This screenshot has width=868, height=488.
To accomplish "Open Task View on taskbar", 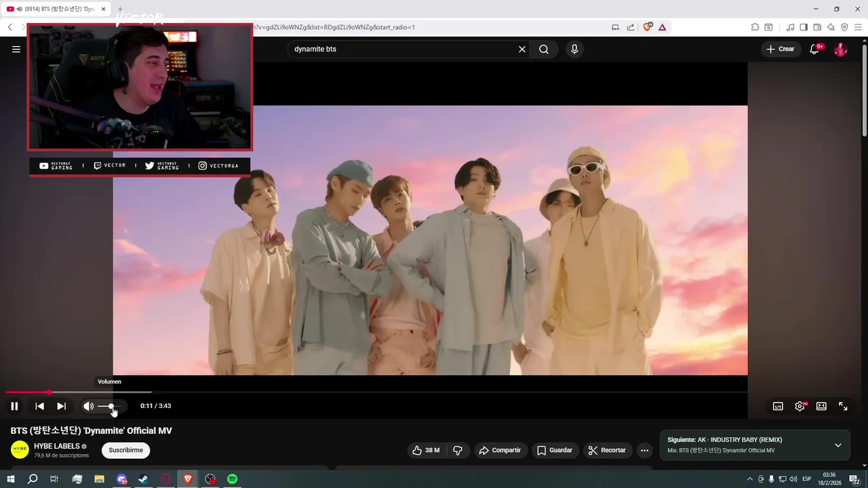I will coord(54,479).
